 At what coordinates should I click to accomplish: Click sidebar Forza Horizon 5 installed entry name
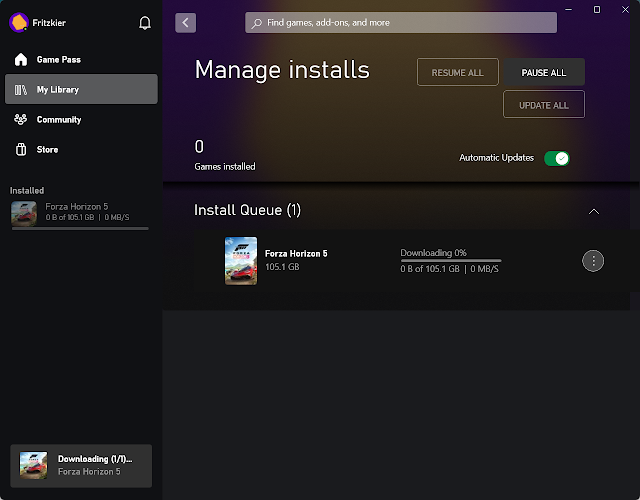77,207
